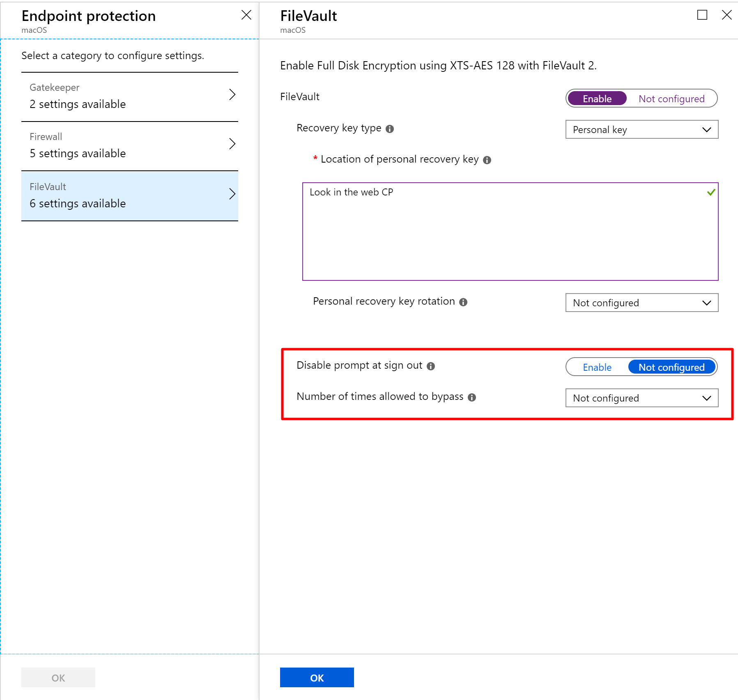738x700 pixels.
Task: View info for Number of times allowed to bypass
Action: click(x=471, y=397)
